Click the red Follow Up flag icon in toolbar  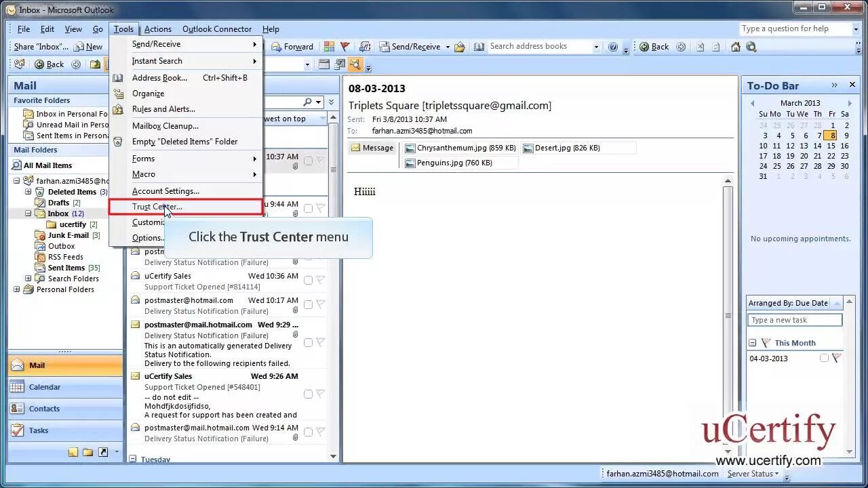345,47
